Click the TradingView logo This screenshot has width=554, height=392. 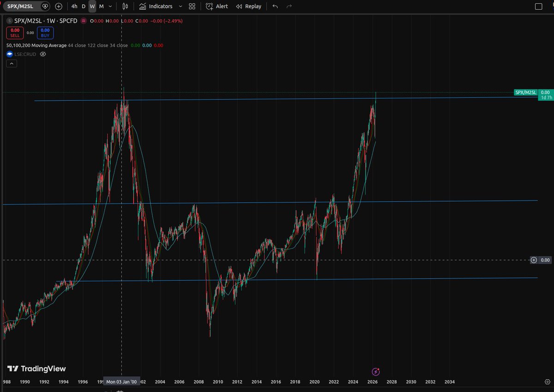coord(36,368)
